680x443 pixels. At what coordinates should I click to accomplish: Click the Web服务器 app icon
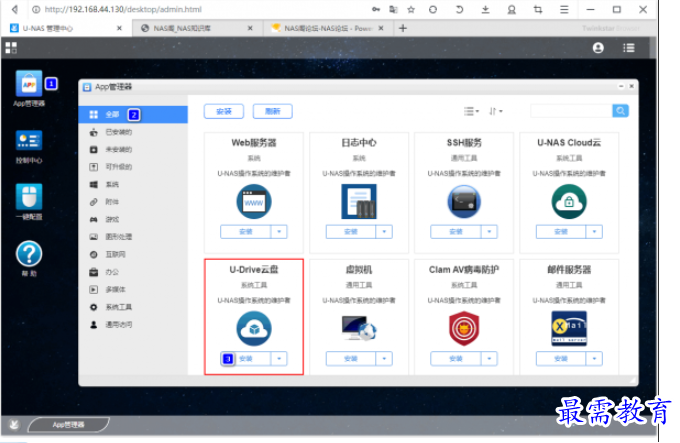[x=254, y=202]
